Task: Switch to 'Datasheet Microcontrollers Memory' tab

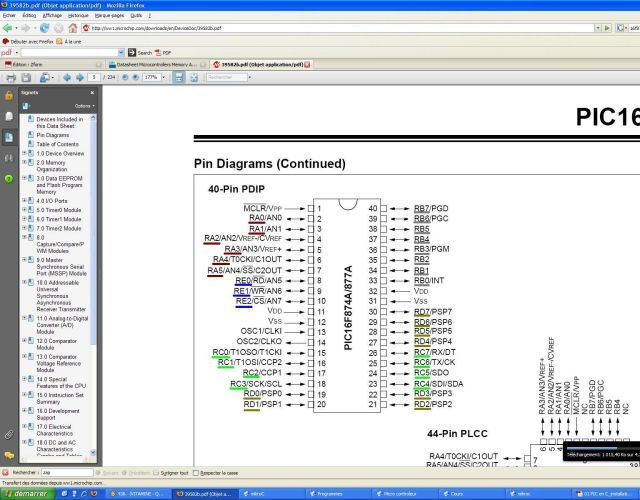Action: coord(157,64)
